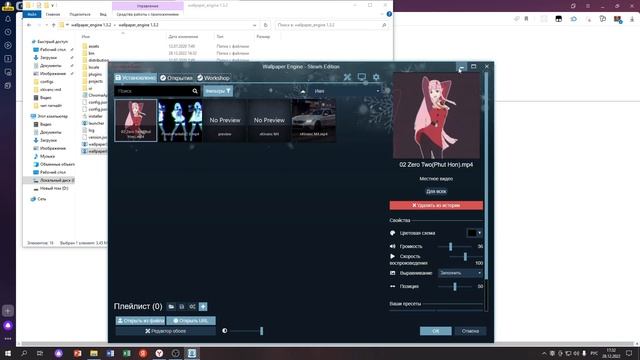This screenshot has height=360, width=640.
Task: Open the Filters button
Action: pos(218,91)
